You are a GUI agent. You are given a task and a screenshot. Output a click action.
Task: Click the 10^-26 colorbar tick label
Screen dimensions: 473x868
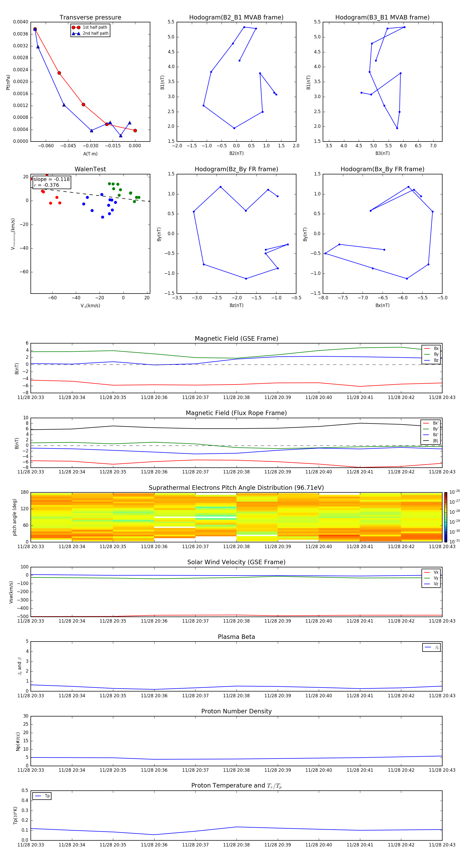(455, 492)
